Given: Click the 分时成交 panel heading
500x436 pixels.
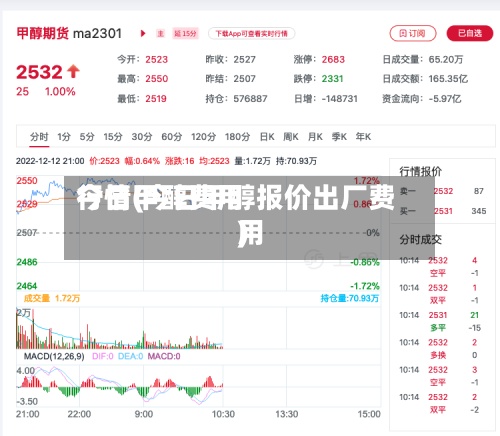Looking at the screenshot, I should [x=421, y=239].
